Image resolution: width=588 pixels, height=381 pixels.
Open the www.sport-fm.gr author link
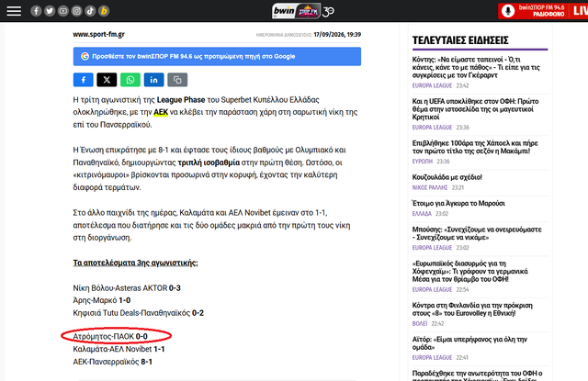click(x=98, y=34)
